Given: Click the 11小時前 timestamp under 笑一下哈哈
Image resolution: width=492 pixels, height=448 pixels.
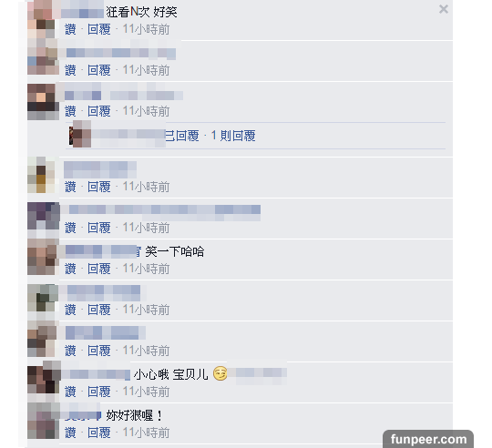Looking at the screenshot, I should point(146,269).
